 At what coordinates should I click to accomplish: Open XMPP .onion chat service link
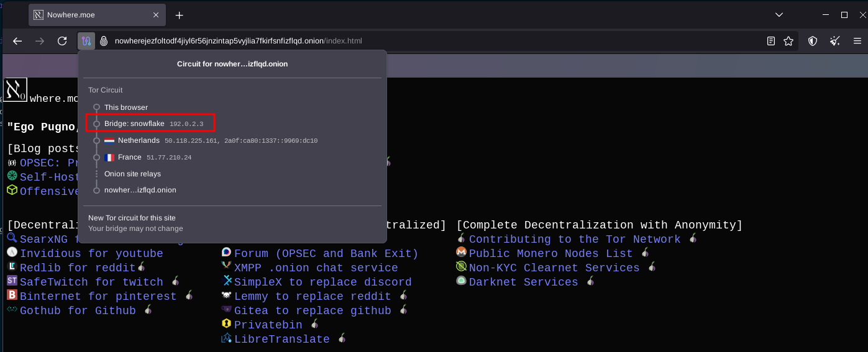[316, 268]
